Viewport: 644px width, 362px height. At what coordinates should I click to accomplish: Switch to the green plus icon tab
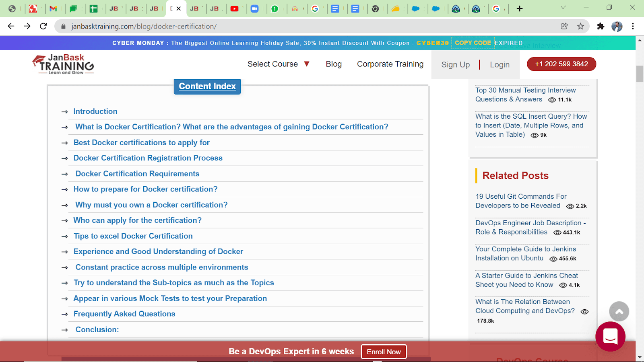(93, 8)
